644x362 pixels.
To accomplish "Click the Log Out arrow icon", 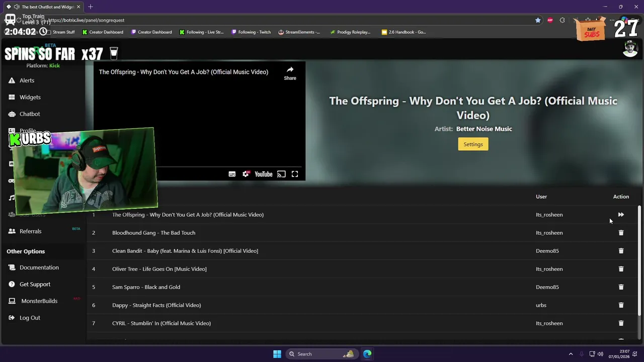I will click(12, 318).
